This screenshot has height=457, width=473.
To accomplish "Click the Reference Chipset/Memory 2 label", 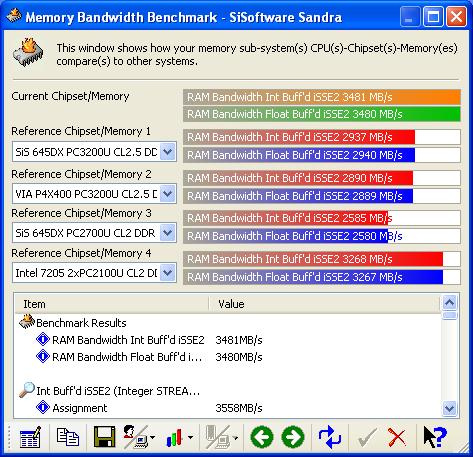I will [x=81, y=174].
